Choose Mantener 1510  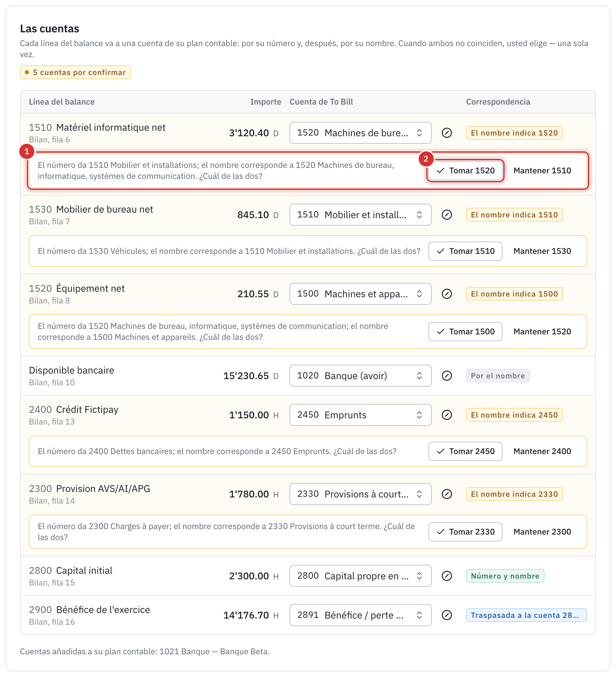(x=542, y=171)
